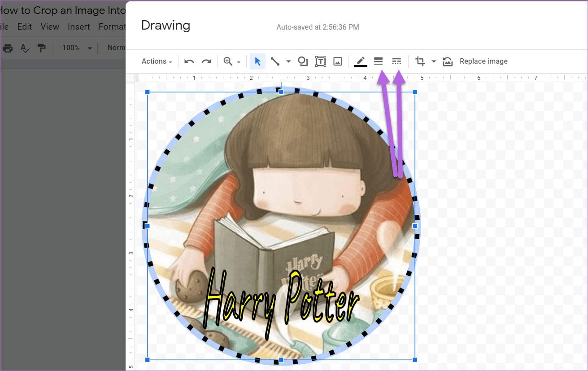Open the crop mask shape dropdown
Viewport: 588px width, 371px height.
click(x=433, y=61)
